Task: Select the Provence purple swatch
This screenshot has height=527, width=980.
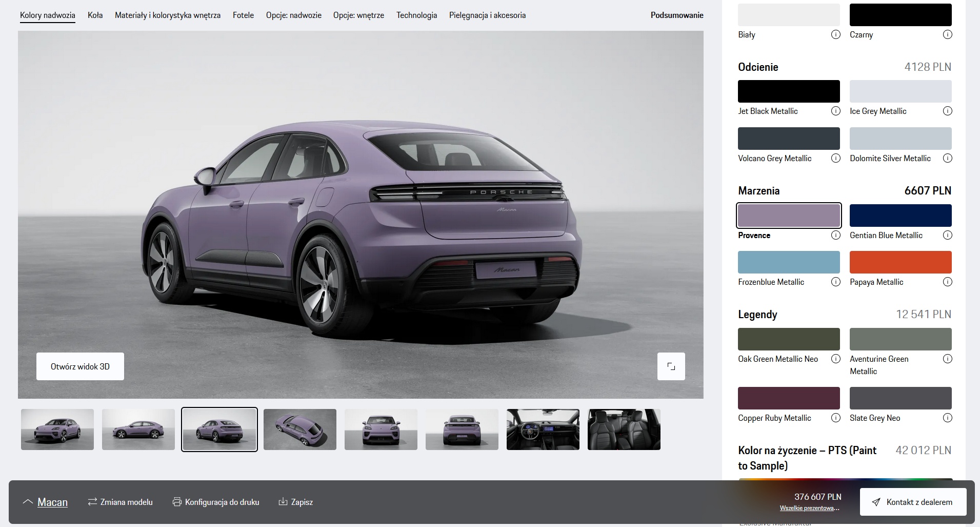Action: point(789,216)
